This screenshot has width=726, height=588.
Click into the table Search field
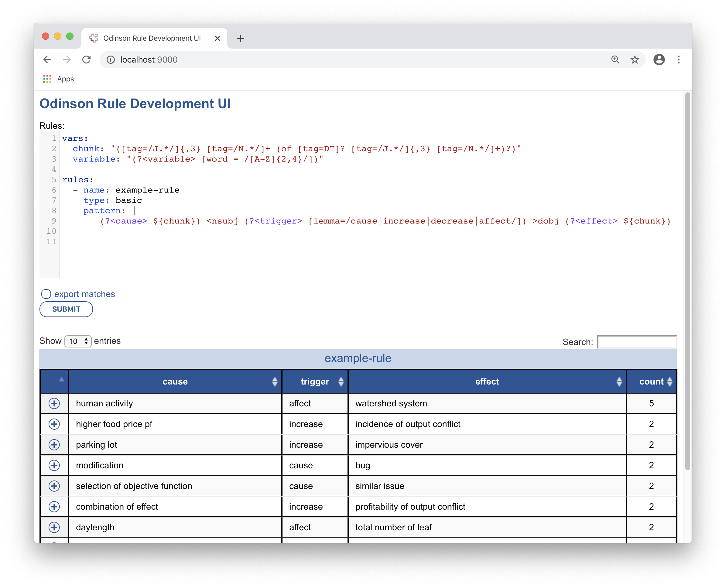tap(637, 342)
